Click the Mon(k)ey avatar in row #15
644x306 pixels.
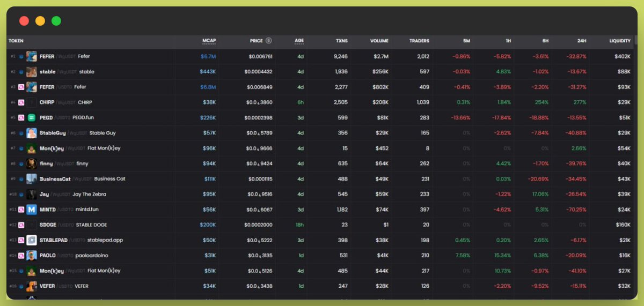click(32, 271)
